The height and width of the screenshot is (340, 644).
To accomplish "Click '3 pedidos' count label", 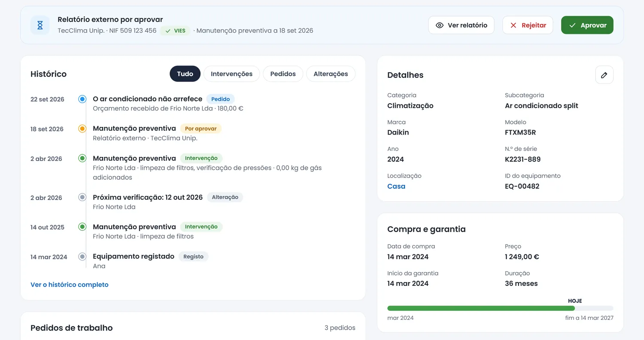I will coord(340,328).
